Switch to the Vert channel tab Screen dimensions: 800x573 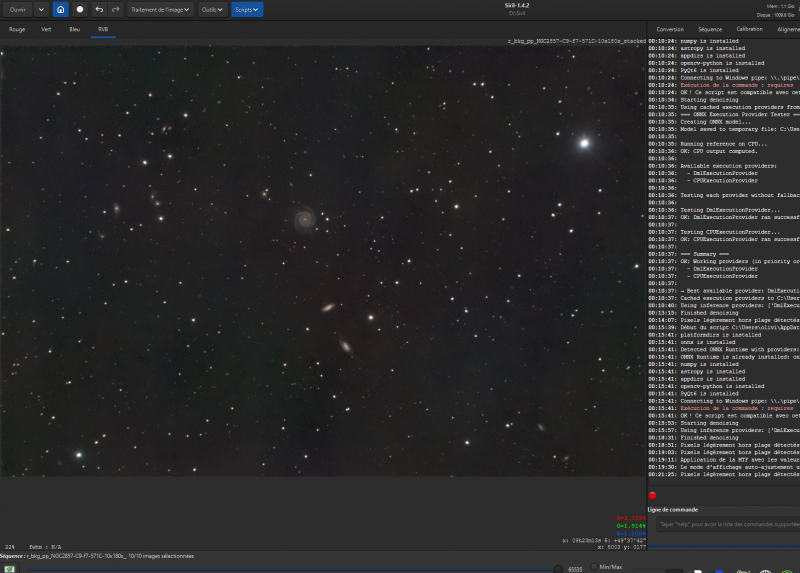(x=46, y=30)
